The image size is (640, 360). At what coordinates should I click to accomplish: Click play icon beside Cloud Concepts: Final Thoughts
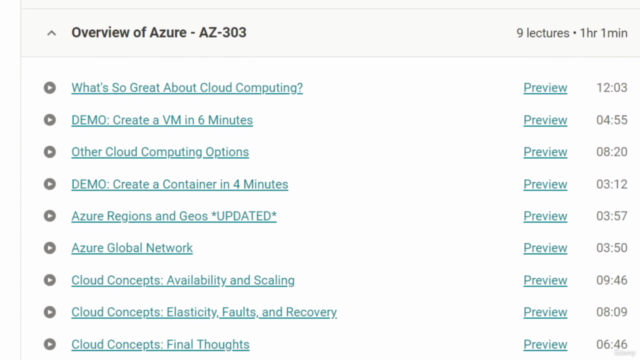[x=50, y=344]
